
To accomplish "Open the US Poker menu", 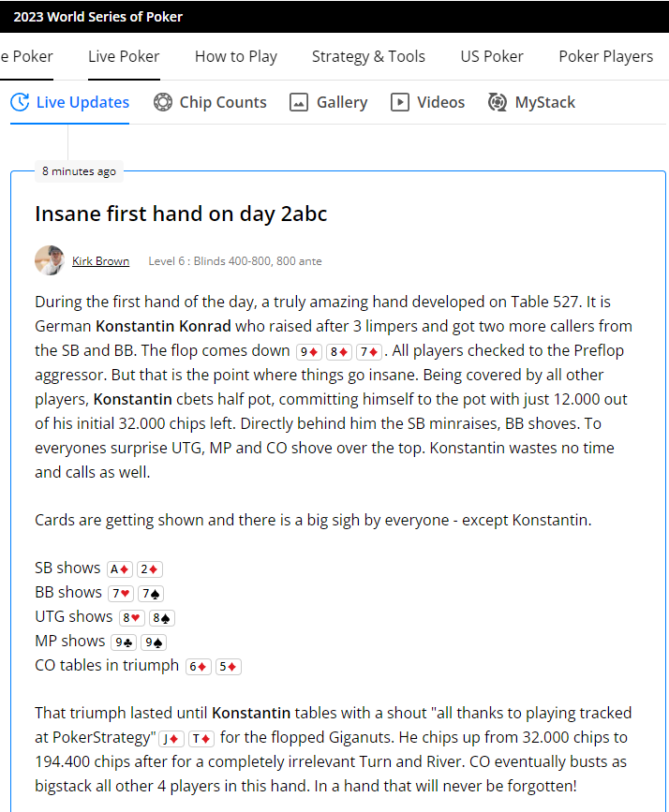I will tap(492, 56).
